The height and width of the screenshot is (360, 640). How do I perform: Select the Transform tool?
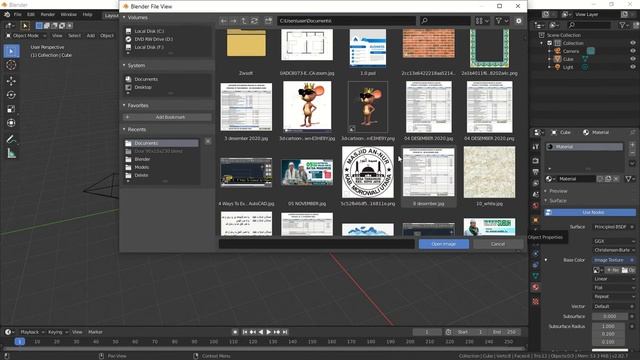point(11,123)
